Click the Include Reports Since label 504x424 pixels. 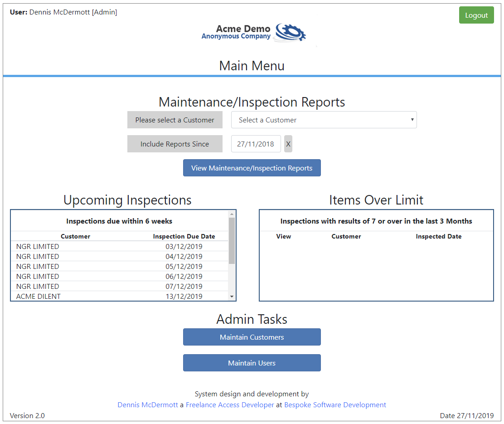pyautogui.click(x=175, y=144)
